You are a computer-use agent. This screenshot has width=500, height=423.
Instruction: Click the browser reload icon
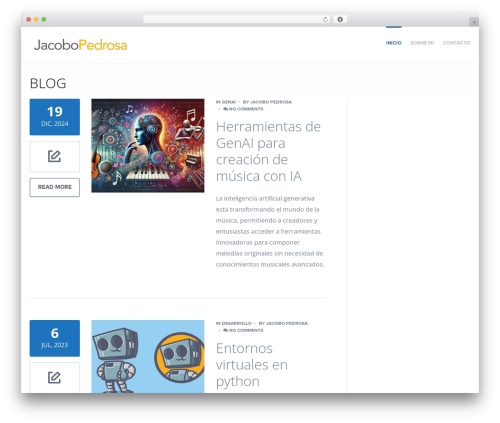325,19
